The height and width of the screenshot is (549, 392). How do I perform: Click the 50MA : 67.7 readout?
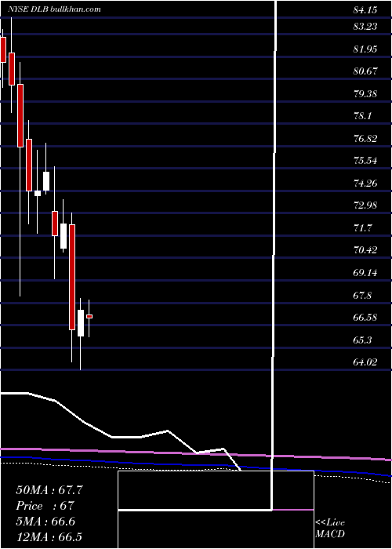point(49,490)
